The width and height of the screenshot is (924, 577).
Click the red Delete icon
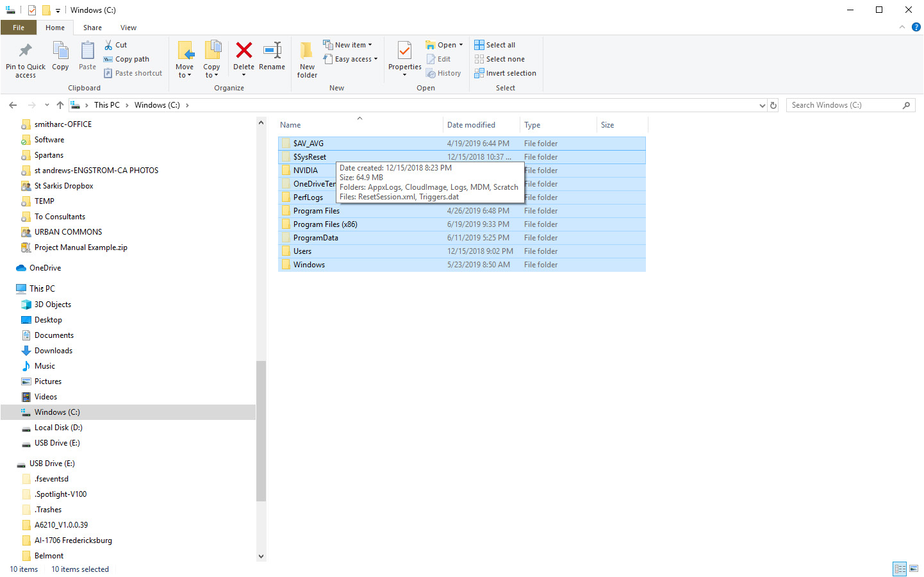243,50
